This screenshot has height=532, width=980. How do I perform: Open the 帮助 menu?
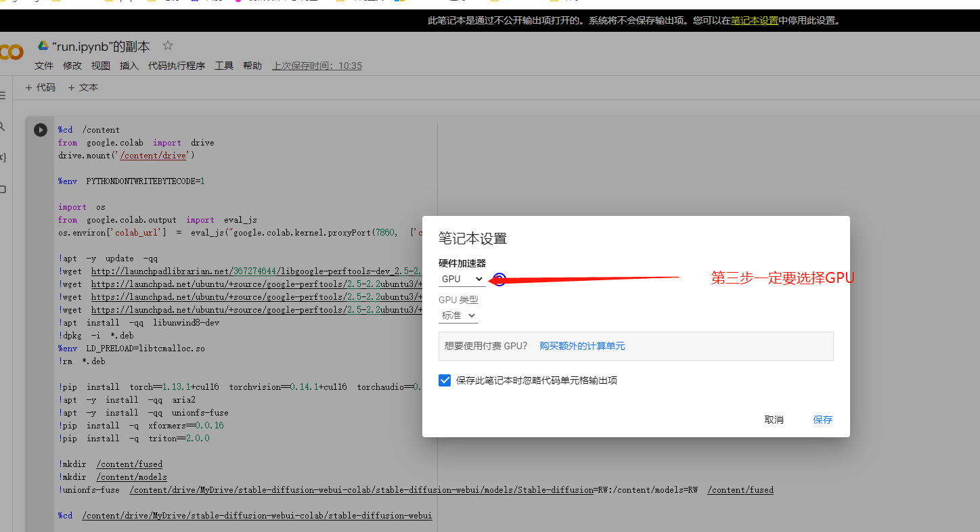coord(252,66)
